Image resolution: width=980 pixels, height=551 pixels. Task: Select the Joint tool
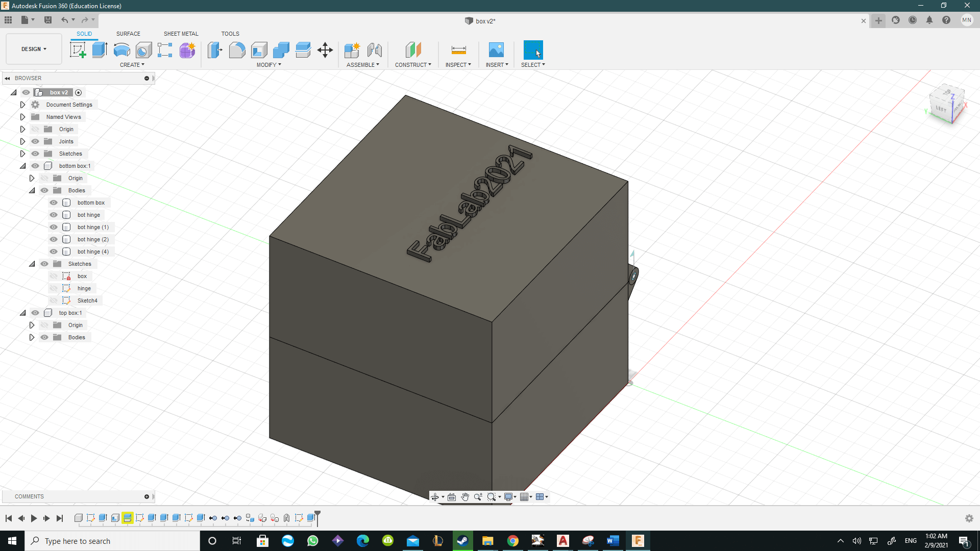click(x=375, y=50)
